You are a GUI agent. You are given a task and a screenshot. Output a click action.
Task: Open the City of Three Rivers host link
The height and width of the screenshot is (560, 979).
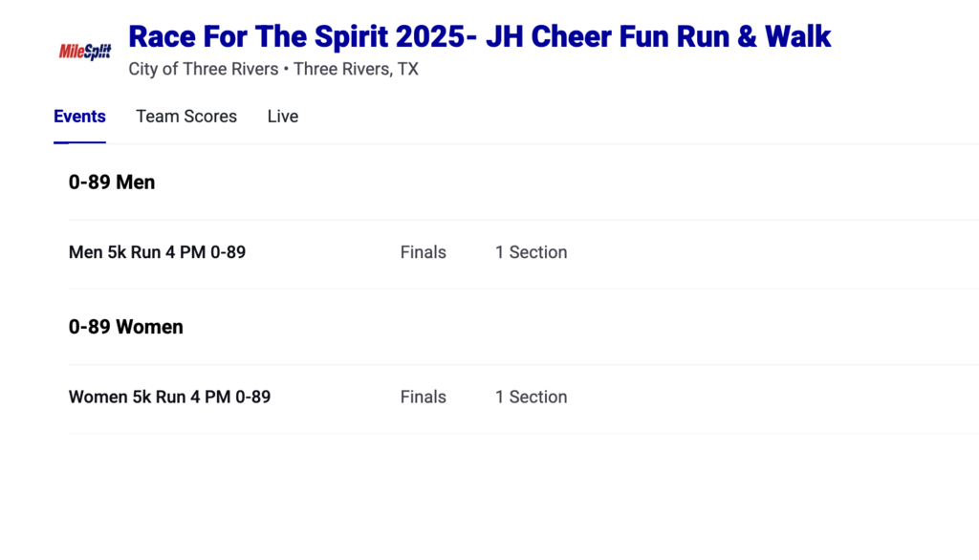click(204, 69)
